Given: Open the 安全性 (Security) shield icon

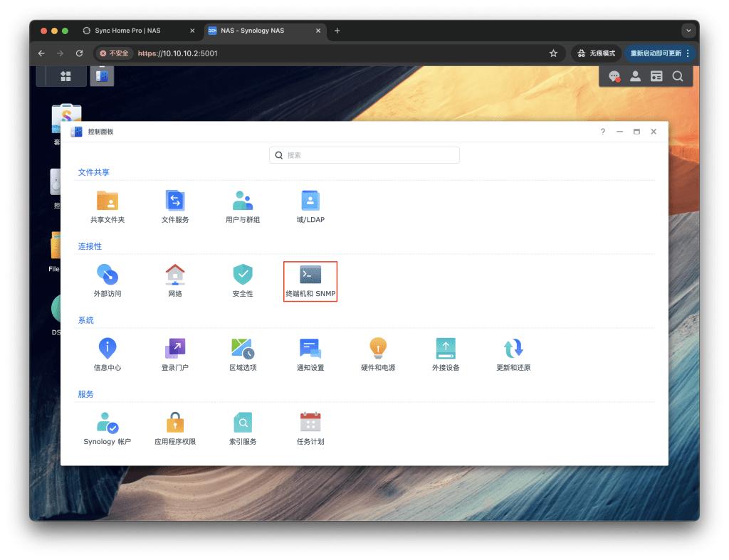Looking at the screenshot, I should coord(243,280).
